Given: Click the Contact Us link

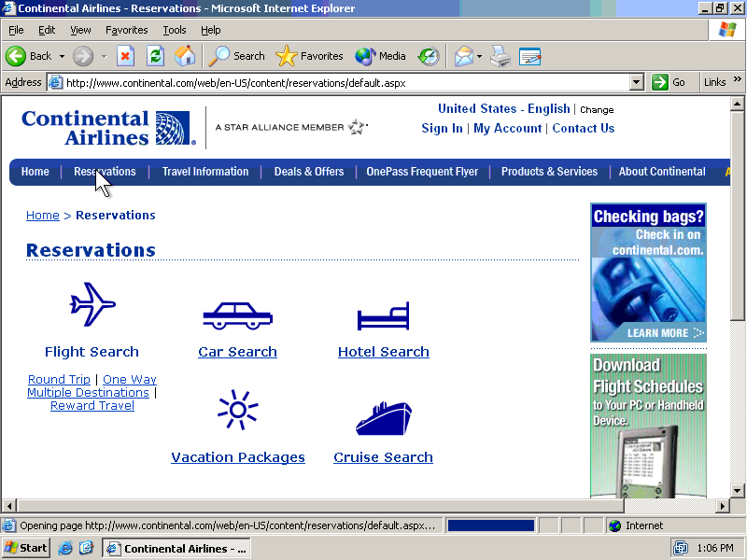Looking at the screenshot, I should click(x=583, y=128).
